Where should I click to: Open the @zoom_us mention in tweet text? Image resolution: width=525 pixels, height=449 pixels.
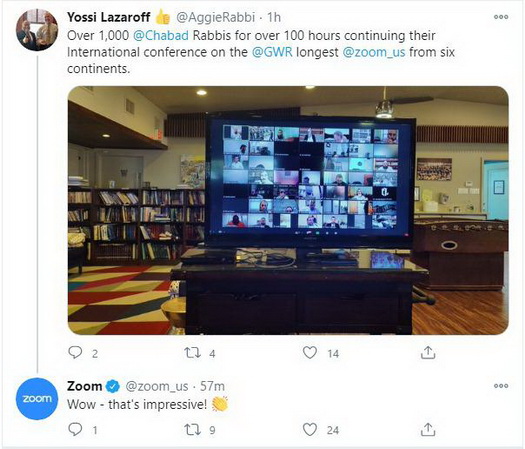[374, 52]
